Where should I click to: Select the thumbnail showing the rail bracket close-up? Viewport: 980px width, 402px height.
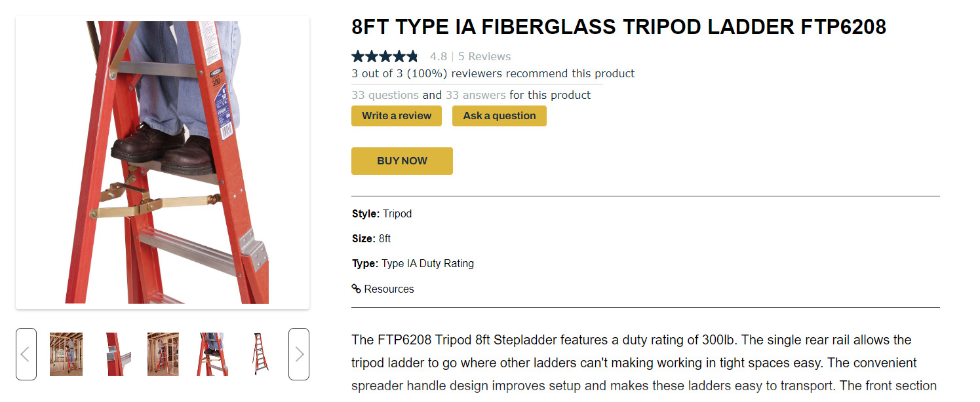(115, 354)
